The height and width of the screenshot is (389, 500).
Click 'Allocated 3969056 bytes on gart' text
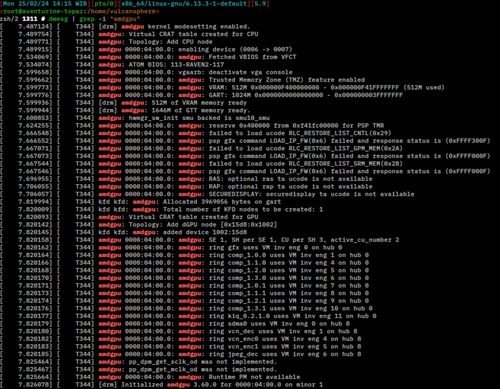222,202
